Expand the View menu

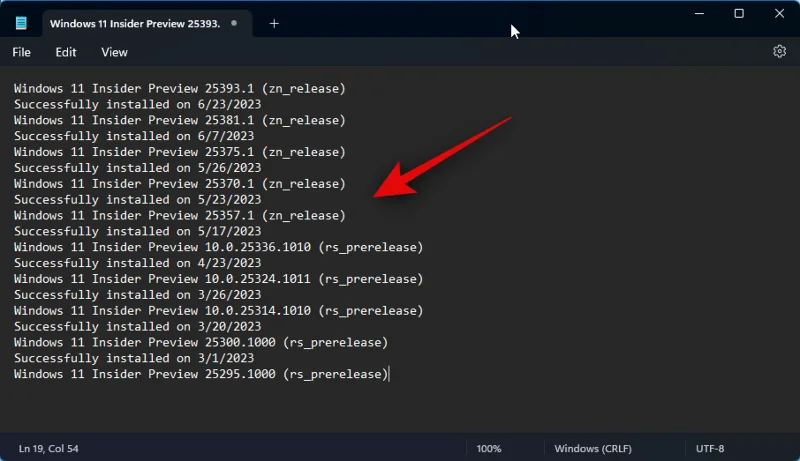click(114, 52)
